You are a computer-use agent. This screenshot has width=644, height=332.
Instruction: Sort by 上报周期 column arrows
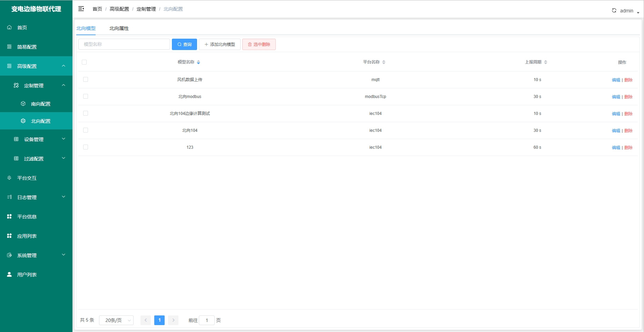point(546,62)
